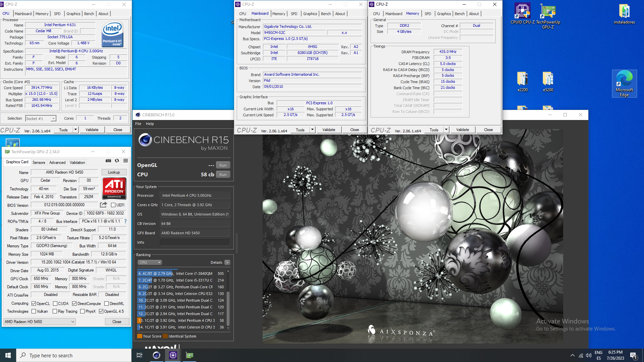Open the Ranking CPU dropdown
The width and height of the screenshot is (644, 362).
(x=150, y=262)
